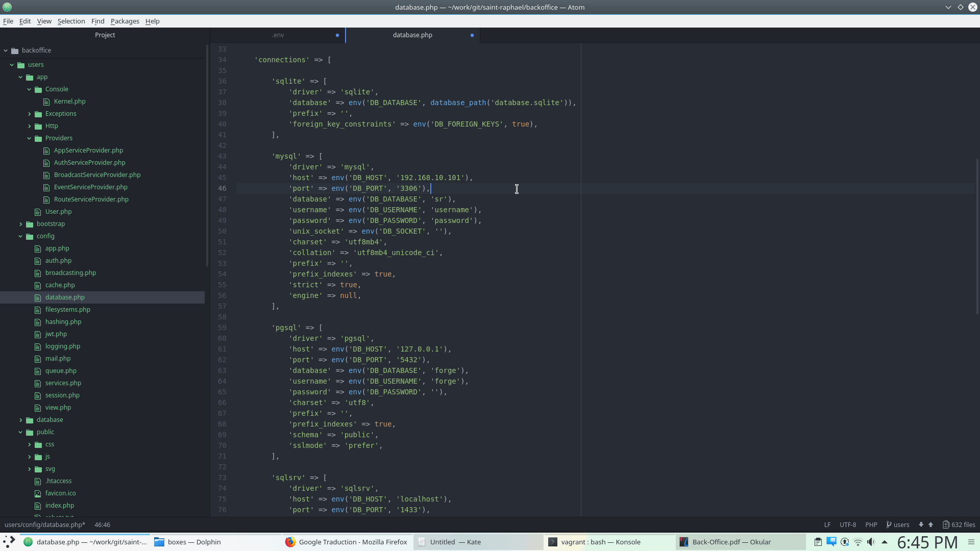Change the PHP grammar selector

[871, 524]
